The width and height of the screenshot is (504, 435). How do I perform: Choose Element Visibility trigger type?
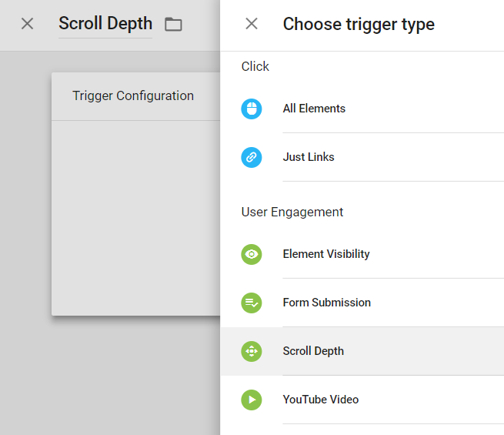point(326,254)
